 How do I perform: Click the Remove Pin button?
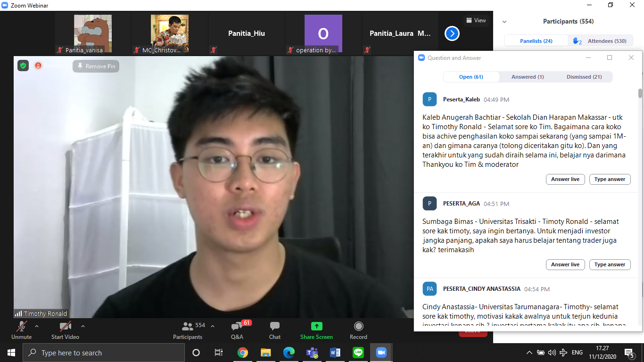coord(96,66)
